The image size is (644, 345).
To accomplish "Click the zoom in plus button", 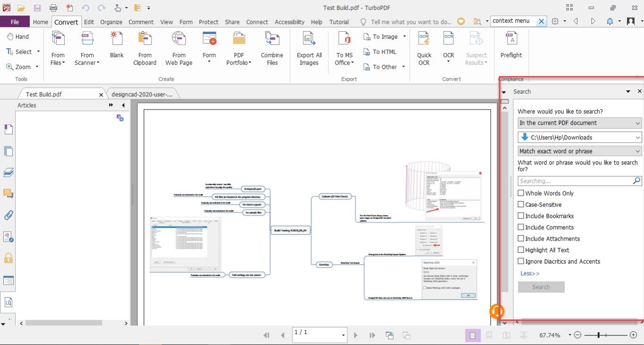I will pyautogui.click(x=634, y=335).
